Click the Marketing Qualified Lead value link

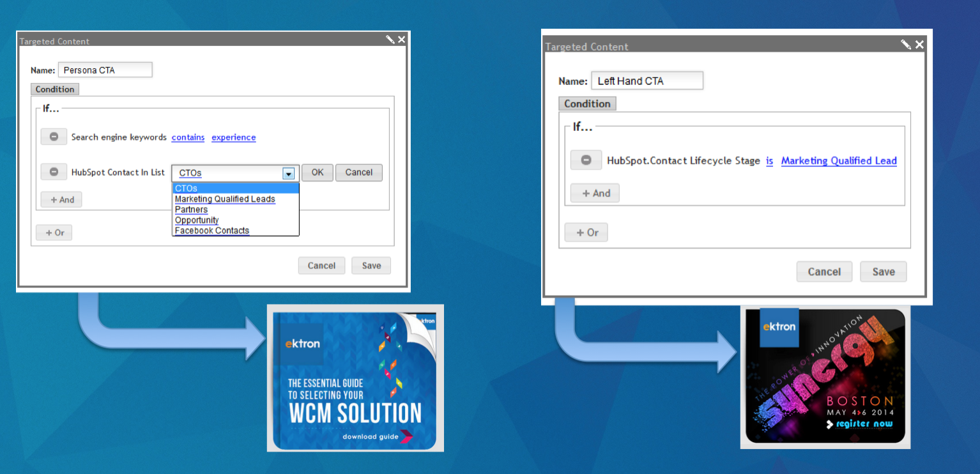coord(839,161)
